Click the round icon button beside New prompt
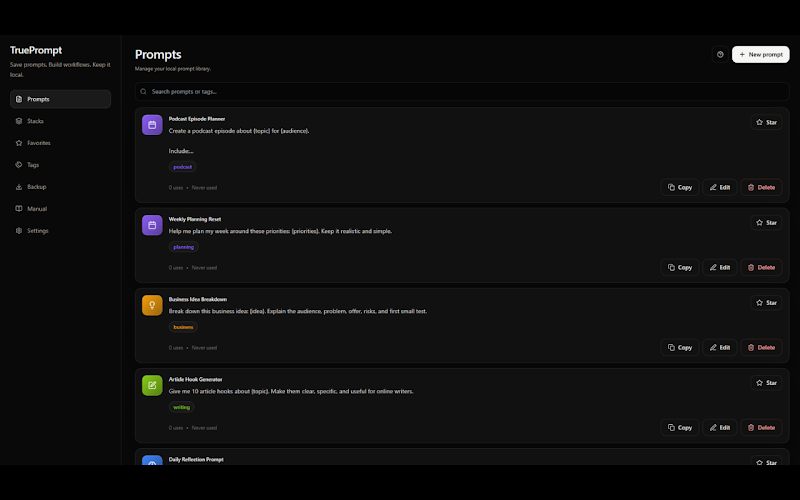The height and width of the screenshot is (500, 800). [720, 54]
